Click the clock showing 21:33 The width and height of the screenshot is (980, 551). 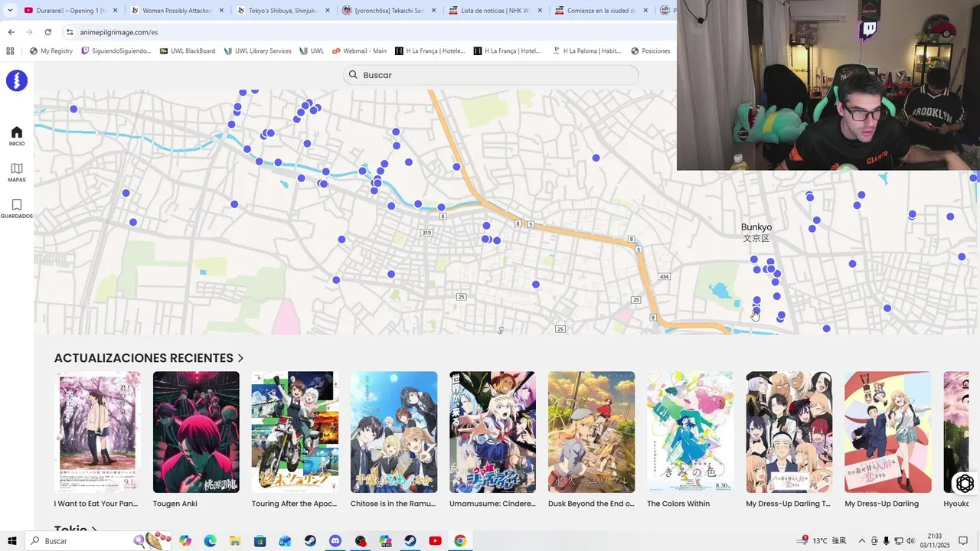click(935, 541)
